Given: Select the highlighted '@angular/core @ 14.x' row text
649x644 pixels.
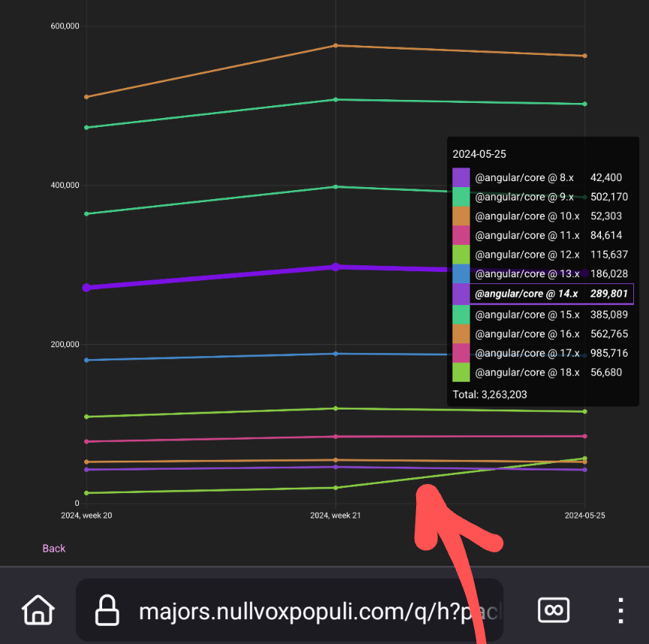Looking at the screenshot, I should point(526,294).
